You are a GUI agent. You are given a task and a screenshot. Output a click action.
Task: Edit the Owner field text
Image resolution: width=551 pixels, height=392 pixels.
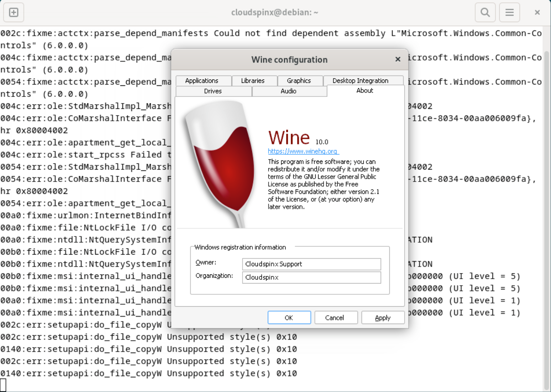311,264
